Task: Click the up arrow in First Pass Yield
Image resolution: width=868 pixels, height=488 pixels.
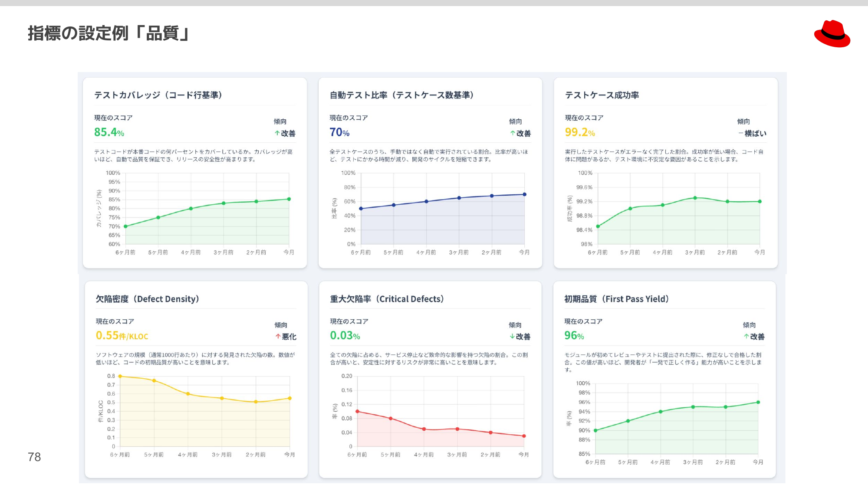Action: click(x=746, y=336)
